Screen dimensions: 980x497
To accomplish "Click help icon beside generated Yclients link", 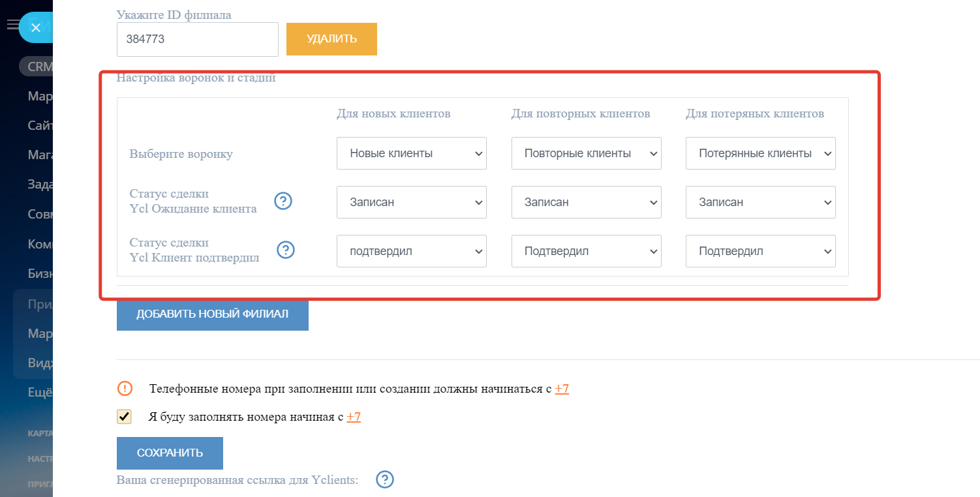I will point(385,480).
